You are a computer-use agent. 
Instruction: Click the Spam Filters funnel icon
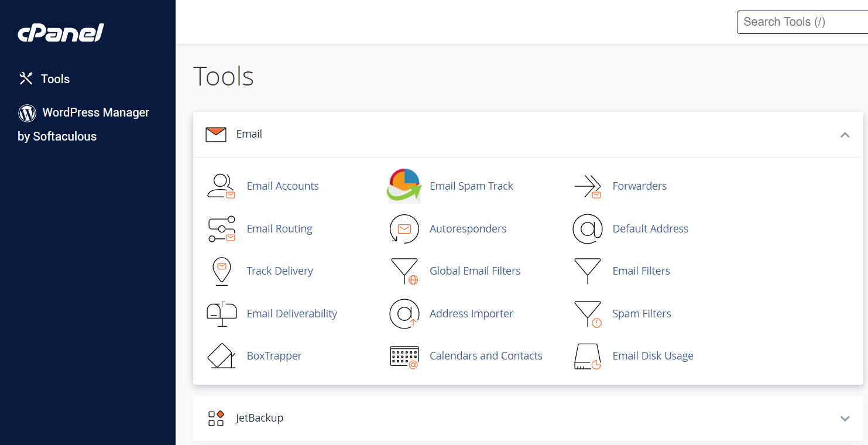pos(587,314)
